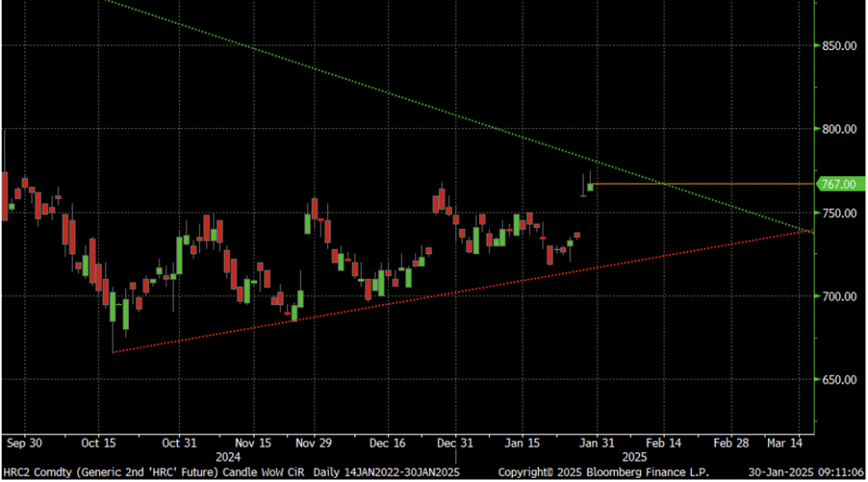
Task: Click the 800.00 price axis label
Action: pos(837,130)
